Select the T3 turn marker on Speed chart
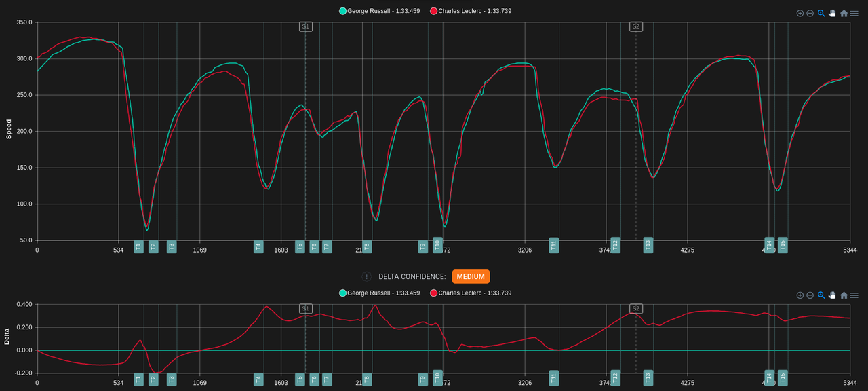The height and width of the screenshot is (391, 868). tap(172, 246)
